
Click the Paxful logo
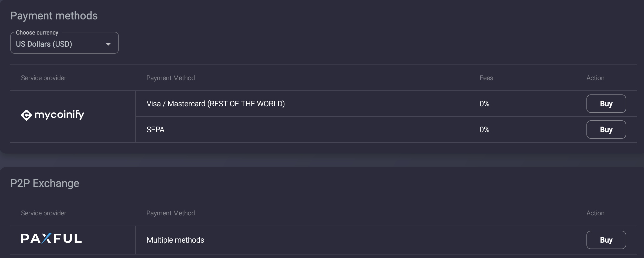51,239
